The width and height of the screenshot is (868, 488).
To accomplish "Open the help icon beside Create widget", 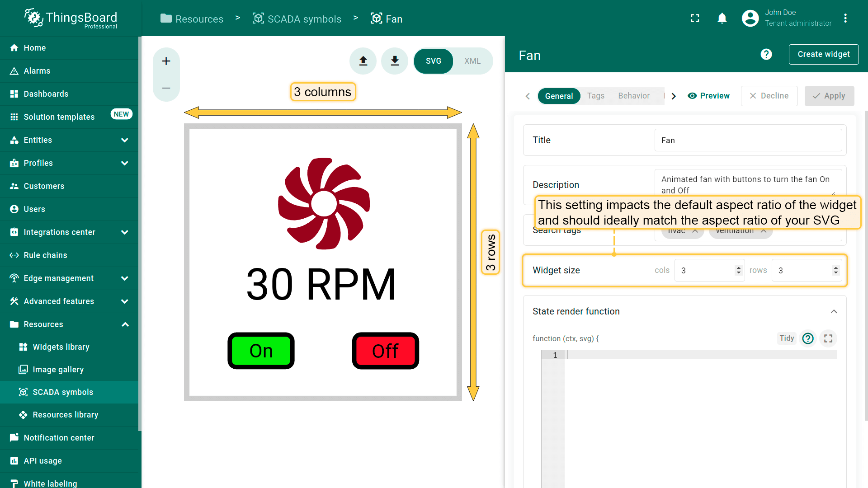I will [766, 55].
